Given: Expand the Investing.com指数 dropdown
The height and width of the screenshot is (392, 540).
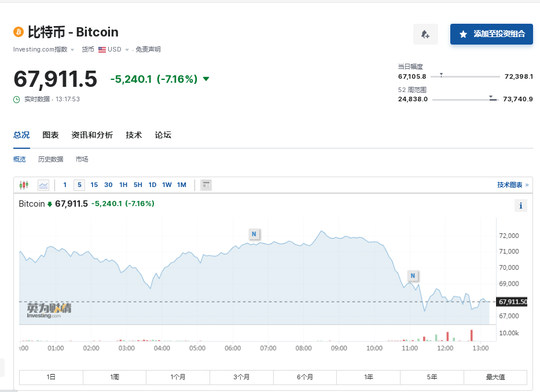Looking at the screenshot, I should (44, 50).
